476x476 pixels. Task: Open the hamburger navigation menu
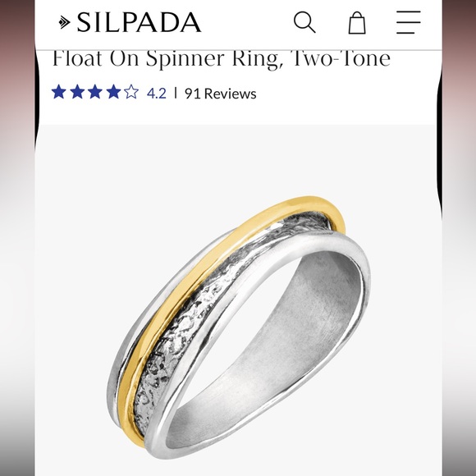(409, 22)
